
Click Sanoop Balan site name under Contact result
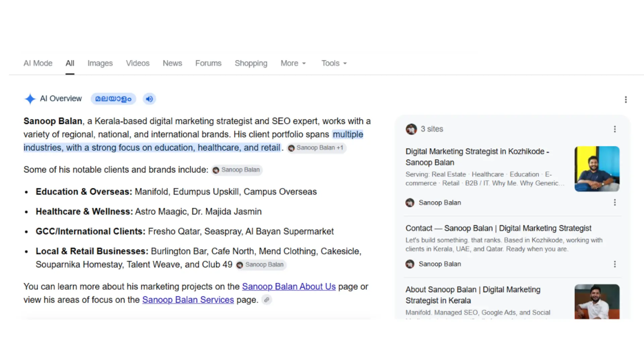coord(440,264)
